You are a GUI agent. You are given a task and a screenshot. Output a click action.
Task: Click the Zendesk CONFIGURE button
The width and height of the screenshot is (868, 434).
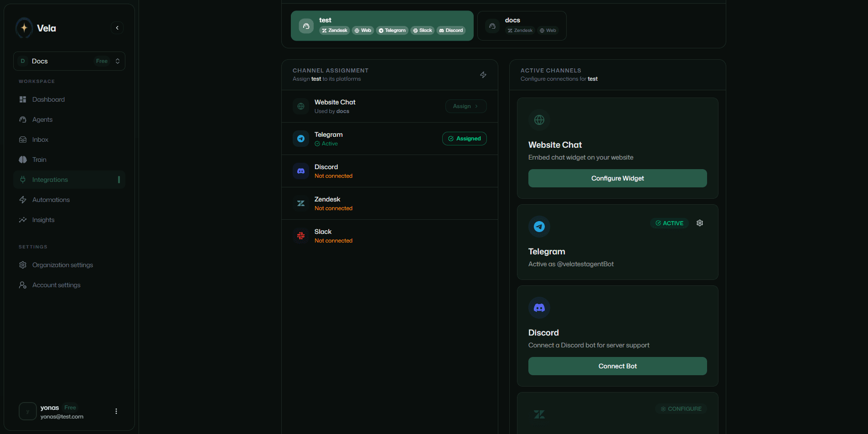click(681, 409)
